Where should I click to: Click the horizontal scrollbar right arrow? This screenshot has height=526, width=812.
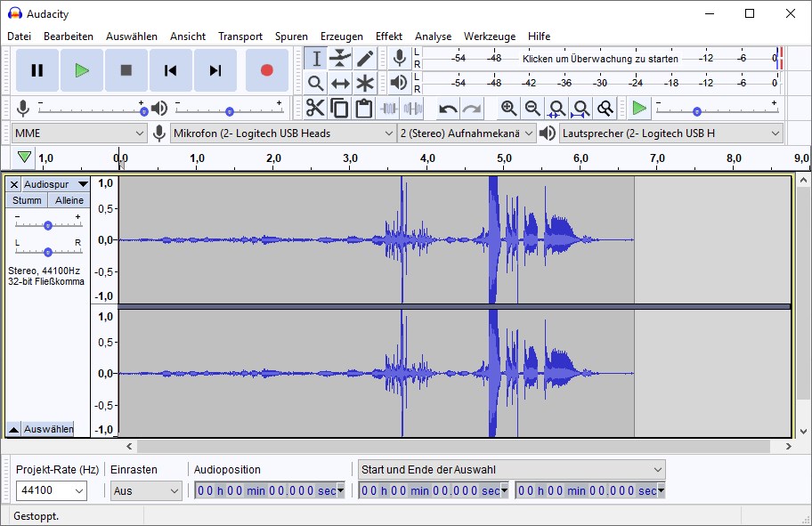pyautogui.click(x=788, y=446)
